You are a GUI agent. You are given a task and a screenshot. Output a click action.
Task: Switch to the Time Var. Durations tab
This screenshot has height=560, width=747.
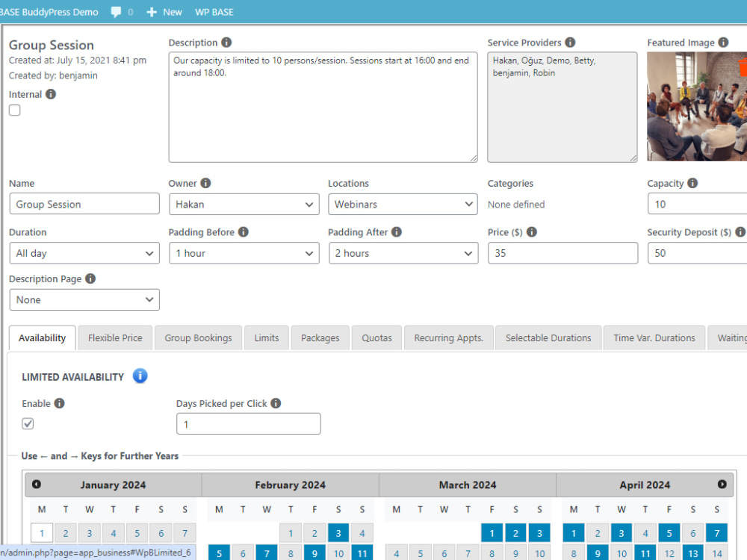(654, 338)
